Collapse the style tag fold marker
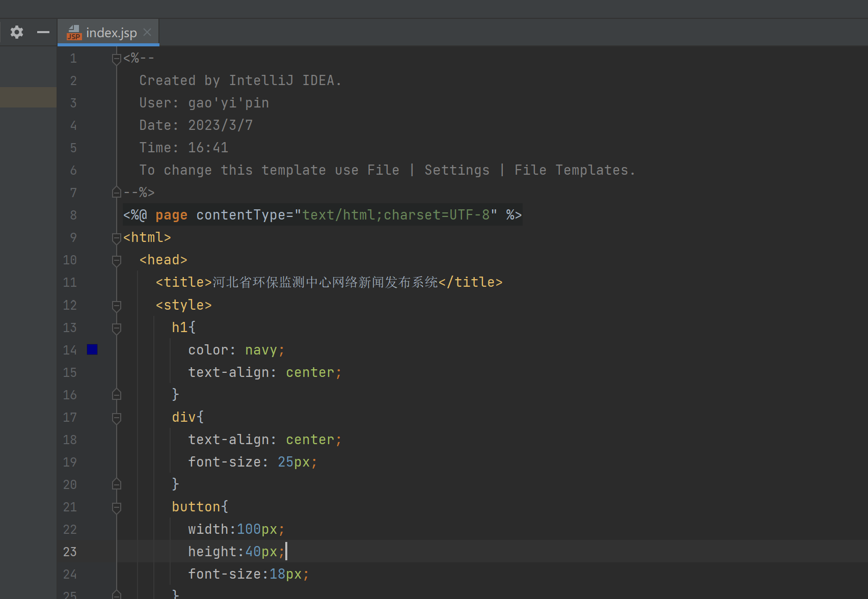This screenshot has width=868, height=599. pos(117,305)
